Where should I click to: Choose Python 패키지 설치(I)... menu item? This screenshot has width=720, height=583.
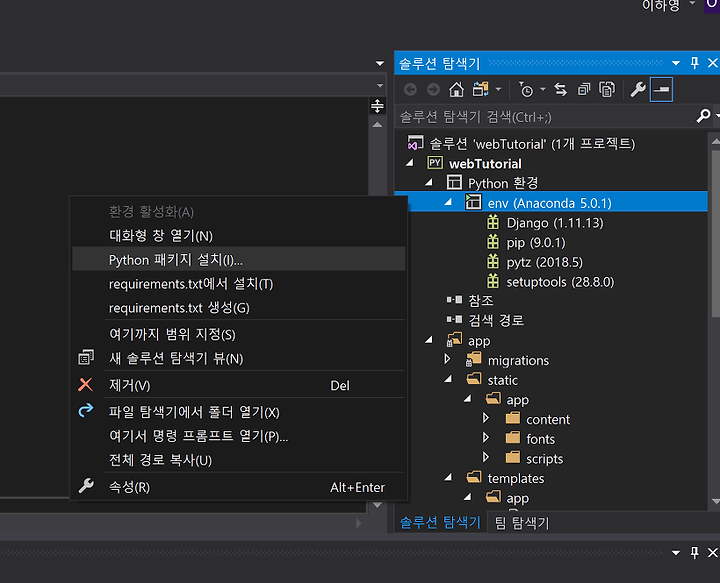(x=239, y=259)
